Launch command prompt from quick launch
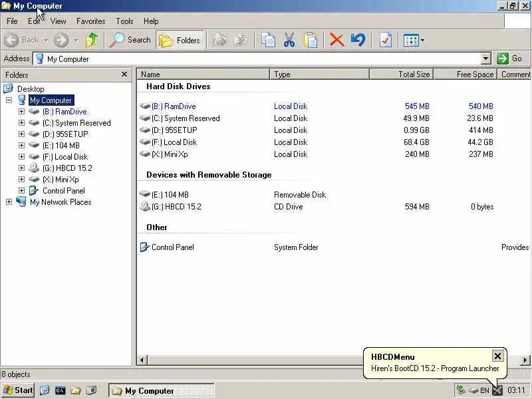Screen dimensions: 532x399 (x=60, y=390)
